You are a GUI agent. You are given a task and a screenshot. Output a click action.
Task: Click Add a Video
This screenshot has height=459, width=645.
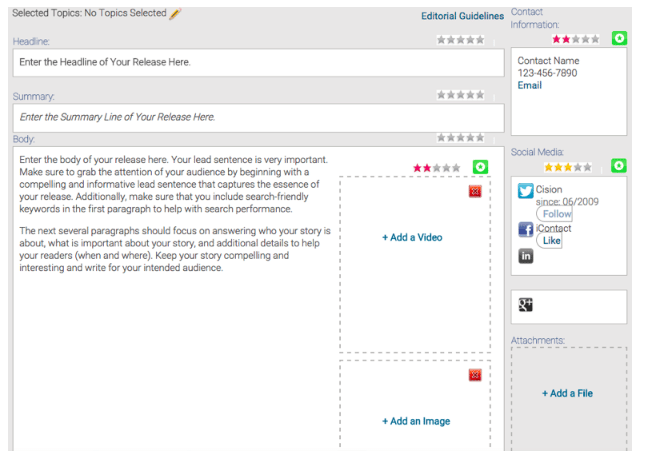point(412,238)
